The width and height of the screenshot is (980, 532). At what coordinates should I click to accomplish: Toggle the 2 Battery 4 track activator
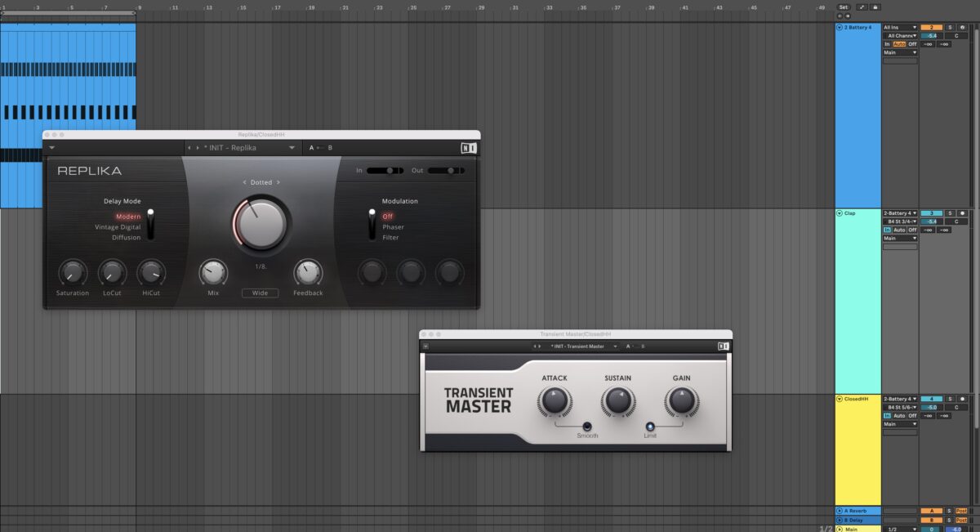click(x=931, y=28)
